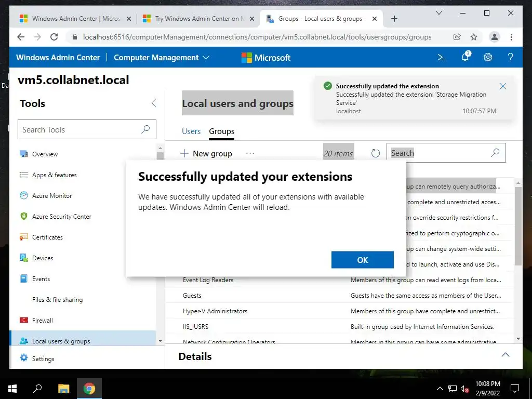Viewport: 532px width, 399px height.
Task: Refresh the groups list
Action: (375, 153)
